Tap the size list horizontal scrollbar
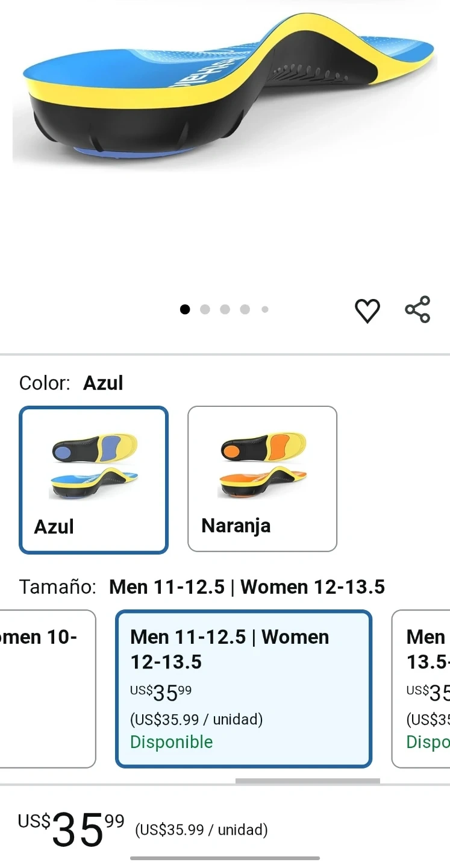 [x=307, y=781]
